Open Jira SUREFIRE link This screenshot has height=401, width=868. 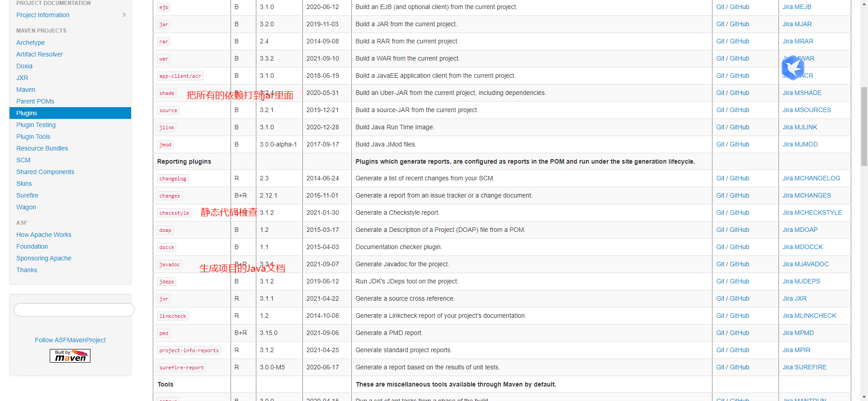(x=805, y=367)
